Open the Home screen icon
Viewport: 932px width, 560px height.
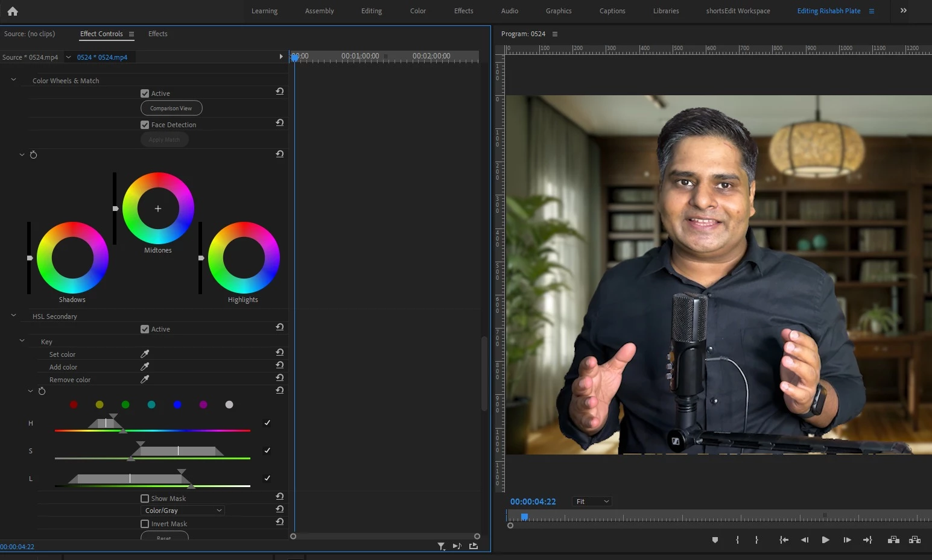[x=13, y=11]
